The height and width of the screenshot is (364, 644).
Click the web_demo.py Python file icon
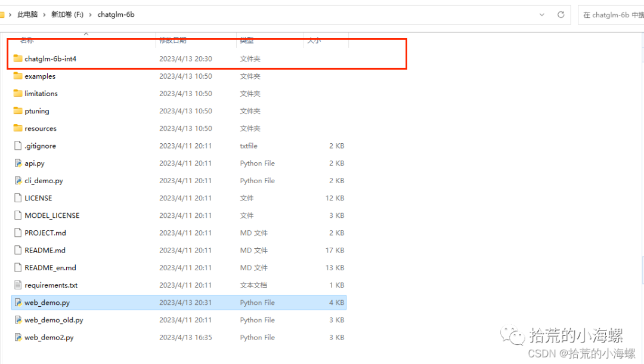[x=18, y=303]
